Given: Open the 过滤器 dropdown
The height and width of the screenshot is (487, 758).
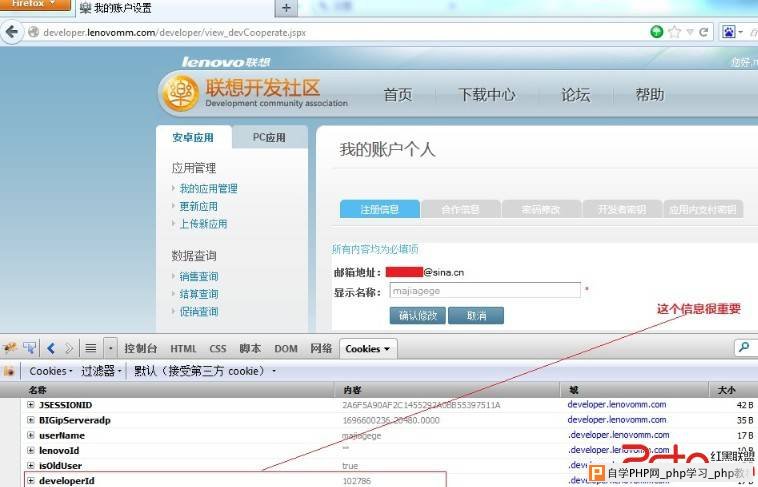Looking at the screenshot, I should click(101, 371).
